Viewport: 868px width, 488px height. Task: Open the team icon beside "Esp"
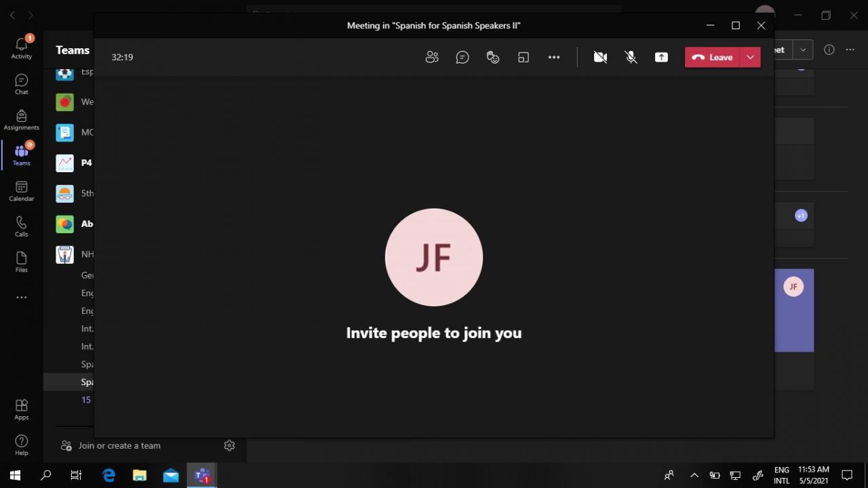point(65,73)
